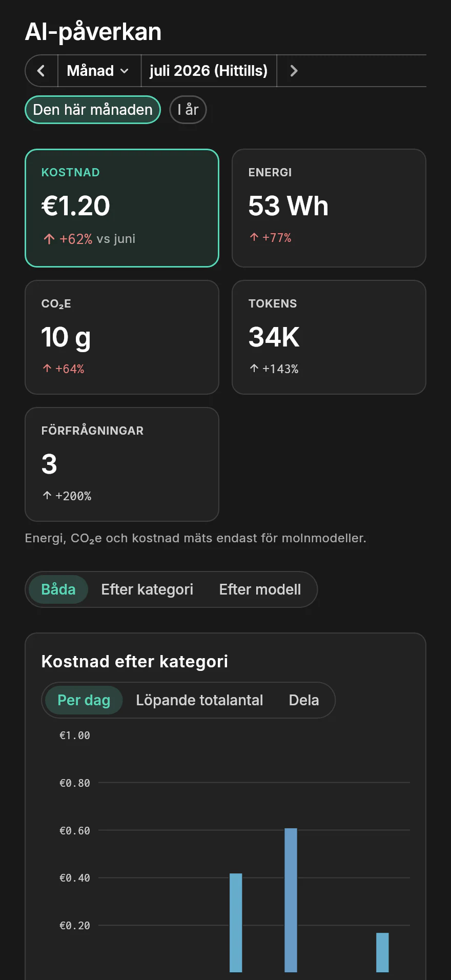Select the Energi 53 Wh card

(329, 208)
